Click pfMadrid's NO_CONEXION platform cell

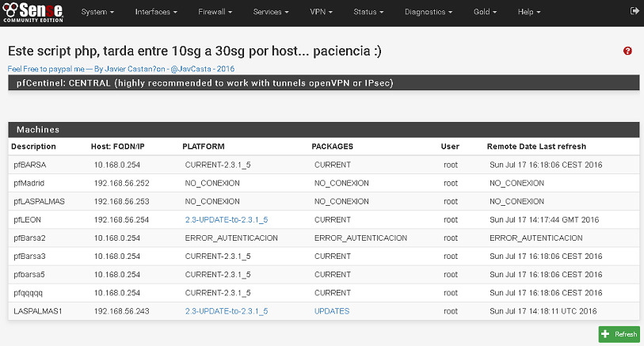click(x=212, y=183)
